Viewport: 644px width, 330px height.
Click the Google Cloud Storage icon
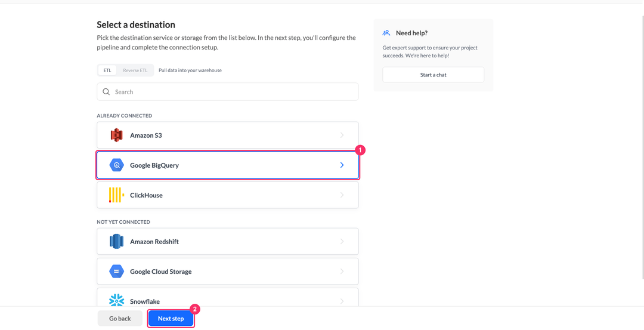[117, 272]
